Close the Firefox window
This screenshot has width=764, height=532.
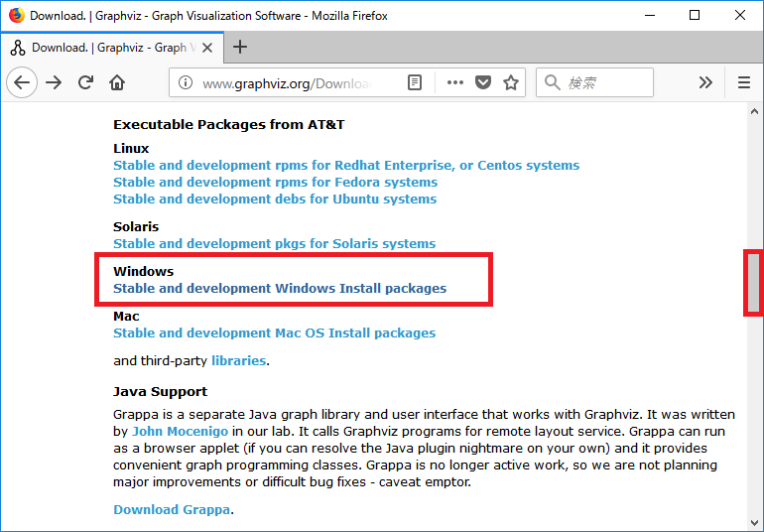pyautogui.click(x=739, y=15)
